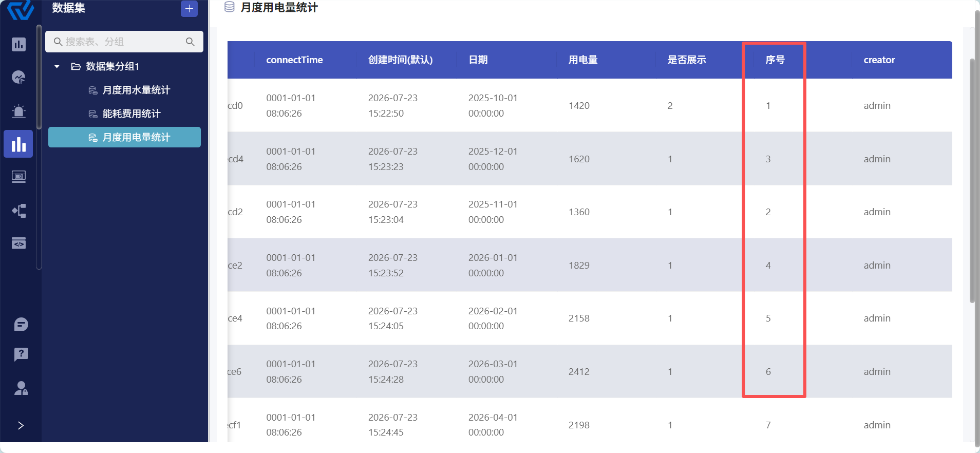Click the 用电量 column header
The height and width of the screenshot is (453, 980).
(x=583, y=60)
